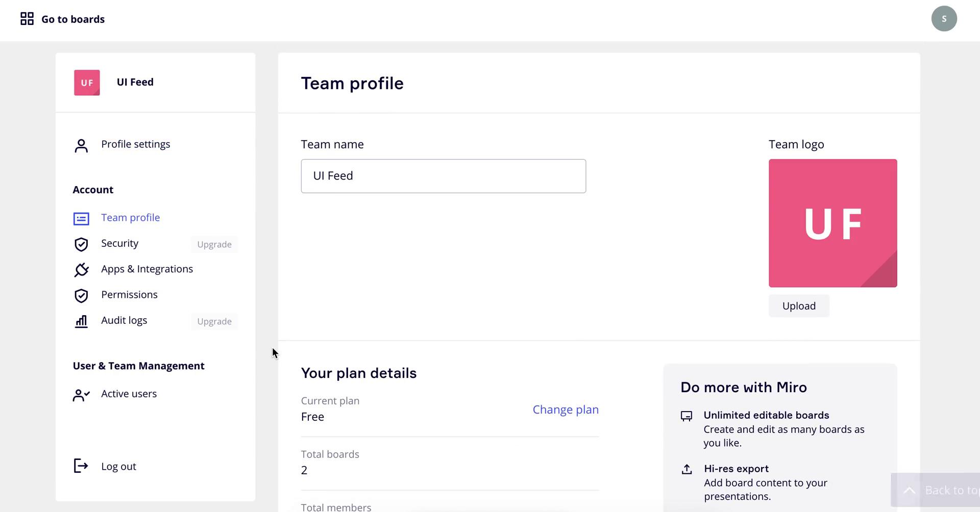980x512 pixels.
Task: Click the User & Team Management heading
Action: click(x=138, y=366)
